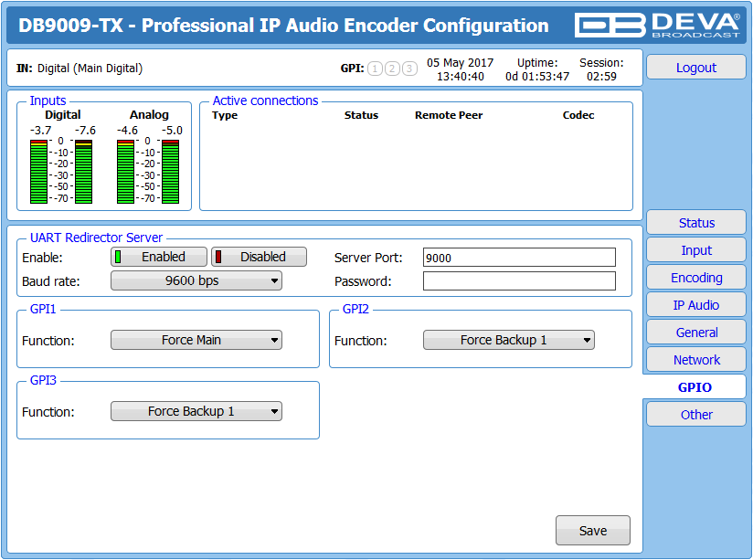Open the Baud rate dropdown
753x560 pixels.
[x=196, y=280]
